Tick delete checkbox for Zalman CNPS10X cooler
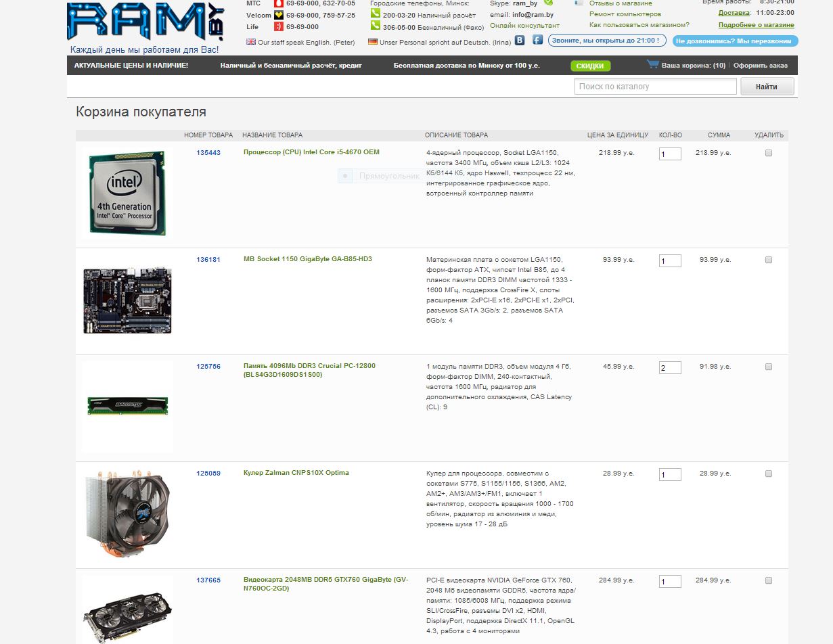The image size is (833, 644). click(769, 474)
